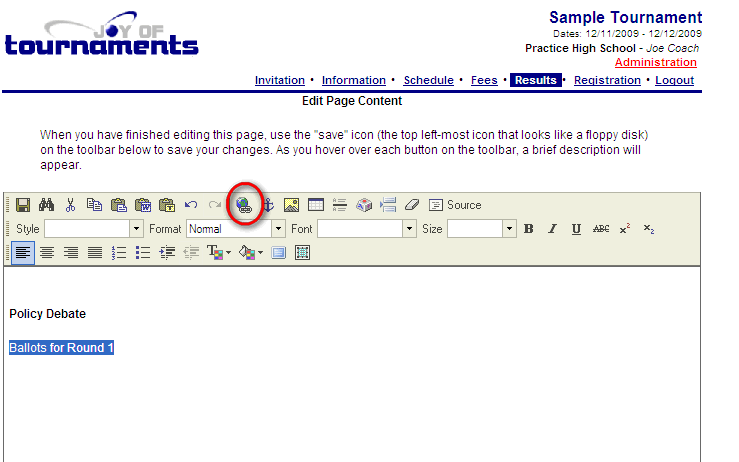Viewport: 739px width, 462px height.
Task: Click the Joy of Tournaments logo
Action: point(102,34)
